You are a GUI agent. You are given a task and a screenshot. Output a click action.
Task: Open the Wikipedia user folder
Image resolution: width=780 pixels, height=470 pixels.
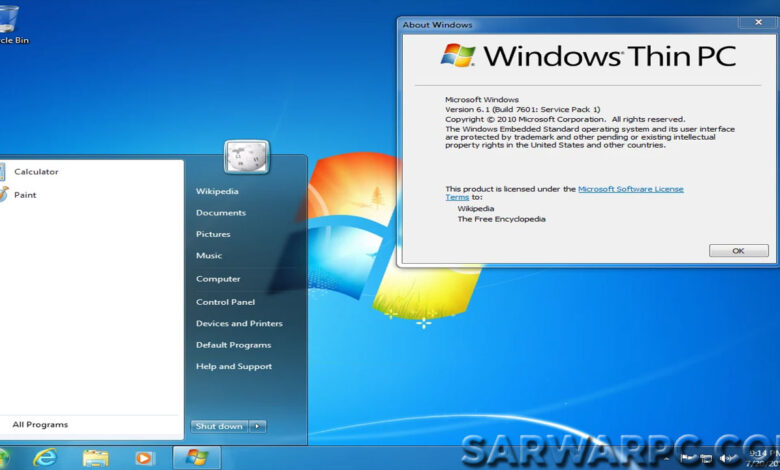point(217,191)
